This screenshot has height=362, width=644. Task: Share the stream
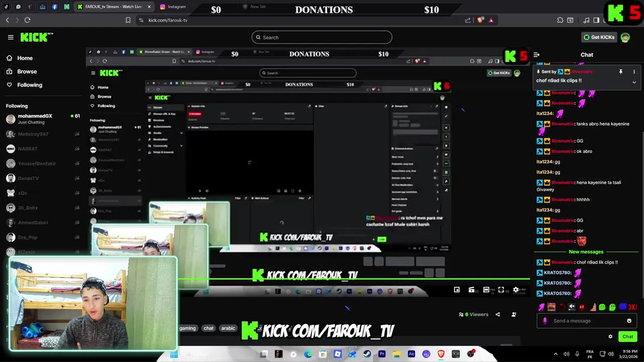498,314
